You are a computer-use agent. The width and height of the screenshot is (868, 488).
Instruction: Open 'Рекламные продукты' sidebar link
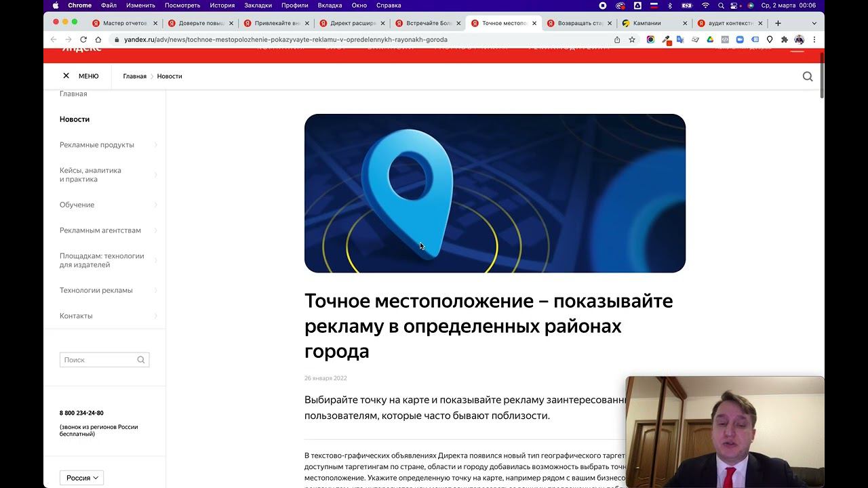click(97, 145)
